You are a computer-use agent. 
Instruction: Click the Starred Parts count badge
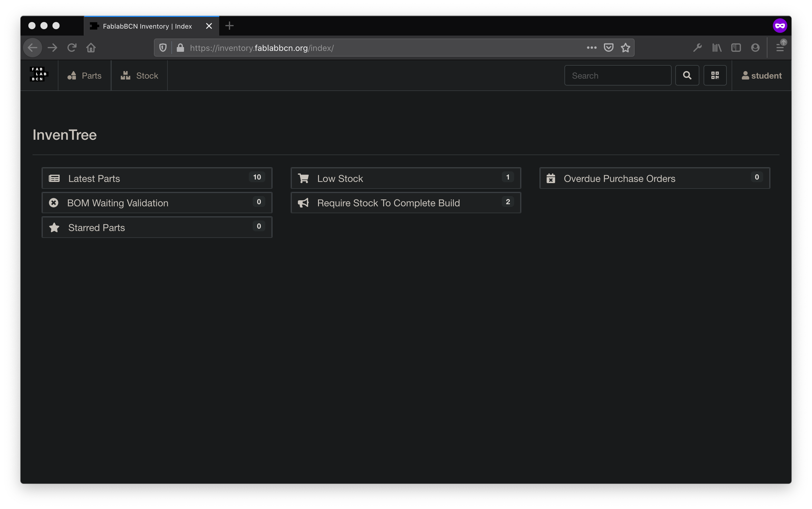click(x=258, y=226)
